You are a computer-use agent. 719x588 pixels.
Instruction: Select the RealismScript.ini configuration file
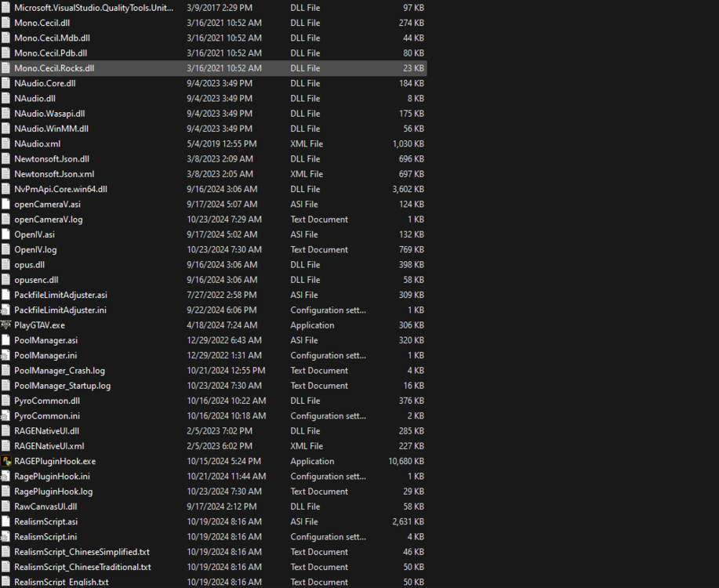point(49,536)
